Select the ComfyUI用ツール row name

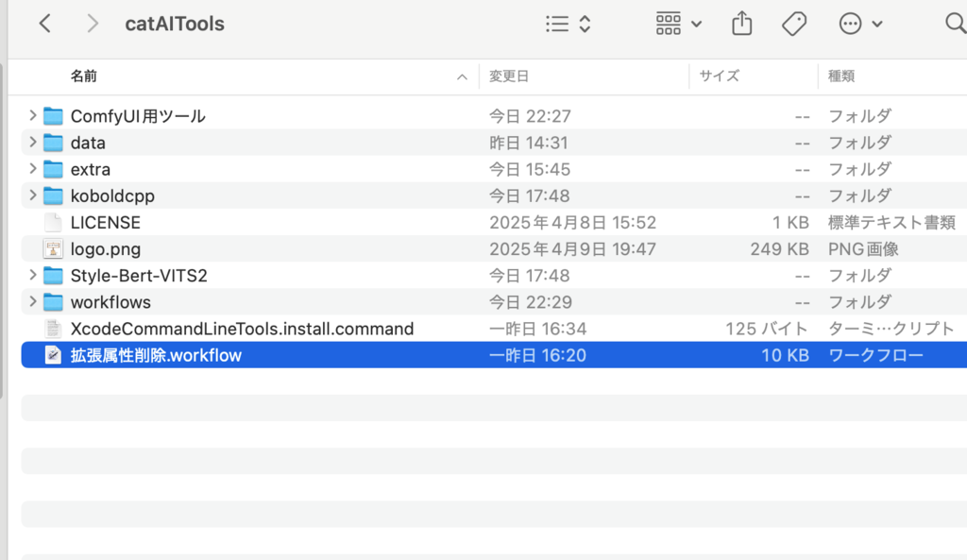(138, 116)
